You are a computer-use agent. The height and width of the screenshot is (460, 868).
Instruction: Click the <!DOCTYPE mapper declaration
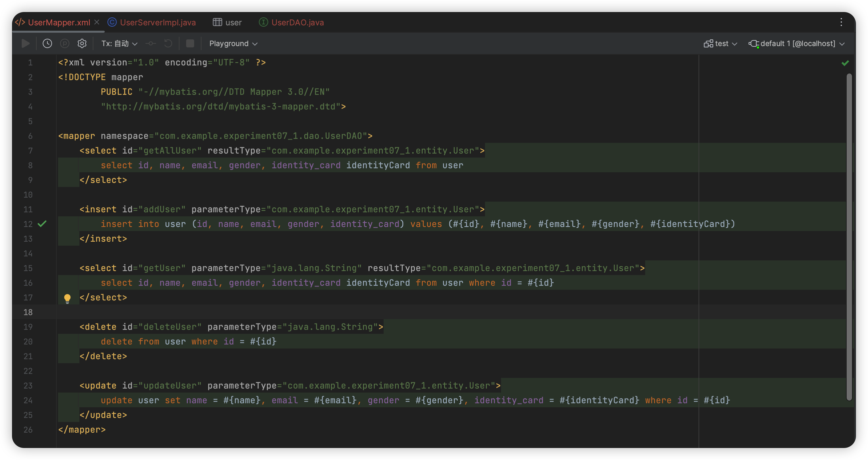(x=100, y=77)
